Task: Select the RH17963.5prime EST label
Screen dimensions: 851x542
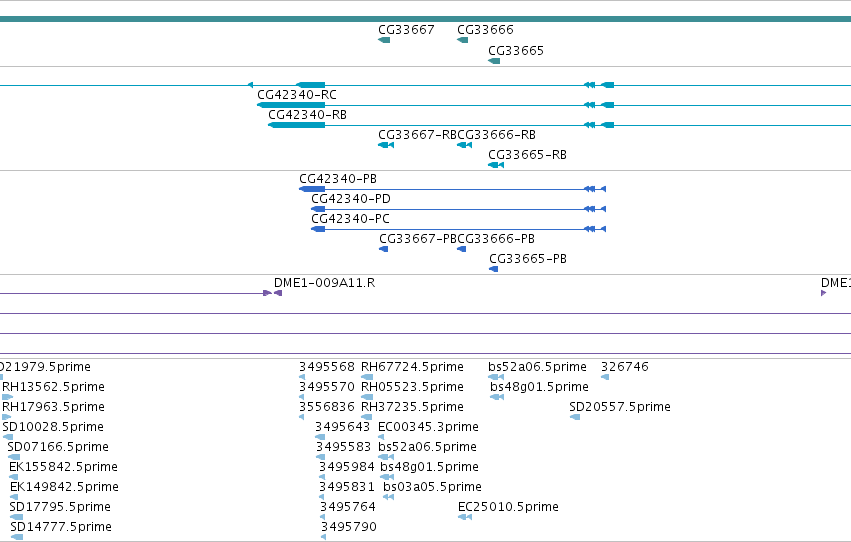Action: pos(53,407)
